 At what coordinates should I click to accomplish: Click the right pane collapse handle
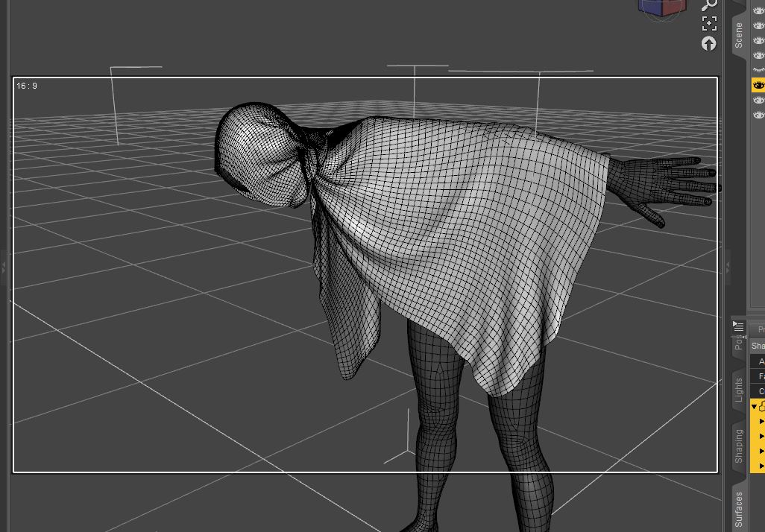coord(728,267)
